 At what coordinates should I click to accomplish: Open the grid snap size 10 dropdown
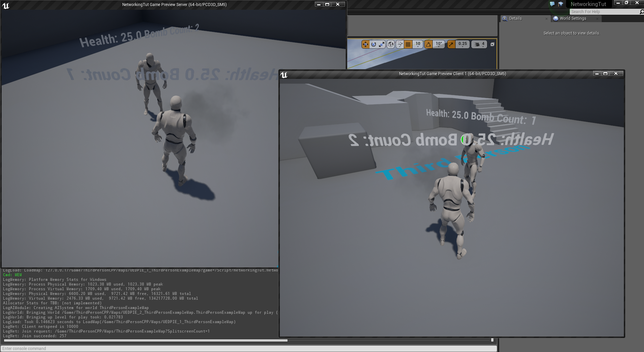pyautogui.click(x=418, y=44)
